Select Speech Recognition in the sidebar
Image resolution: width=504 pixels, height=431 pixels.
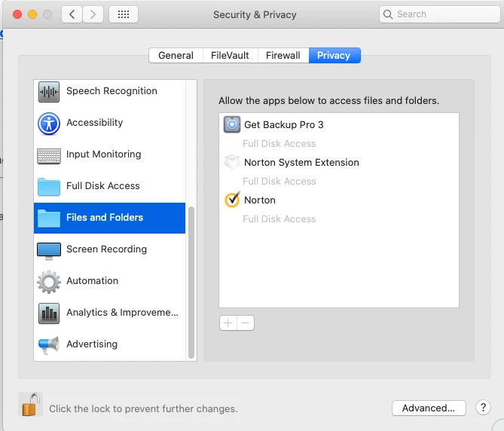109,91
